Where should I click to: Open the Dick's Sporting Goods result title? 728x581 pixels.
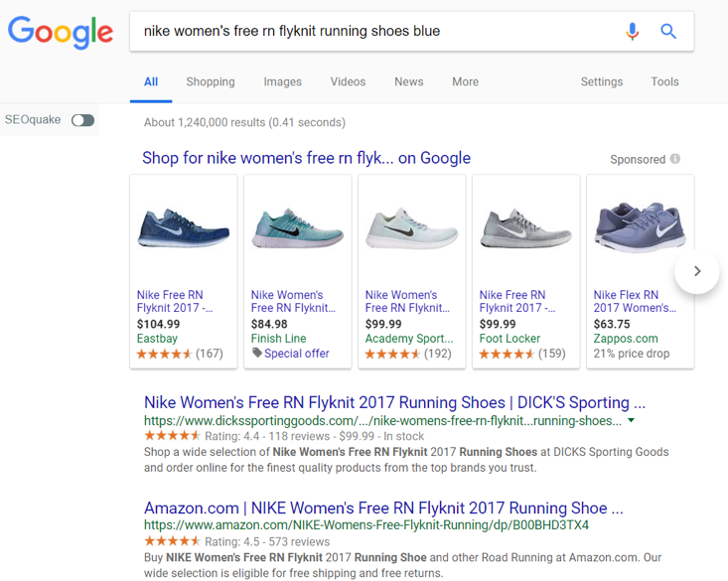click(394, 402)
